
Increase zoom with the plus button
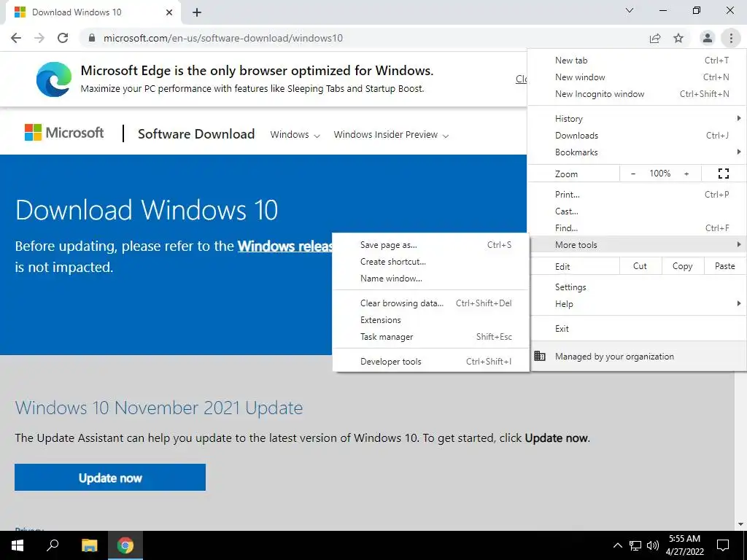pos(686,174)
